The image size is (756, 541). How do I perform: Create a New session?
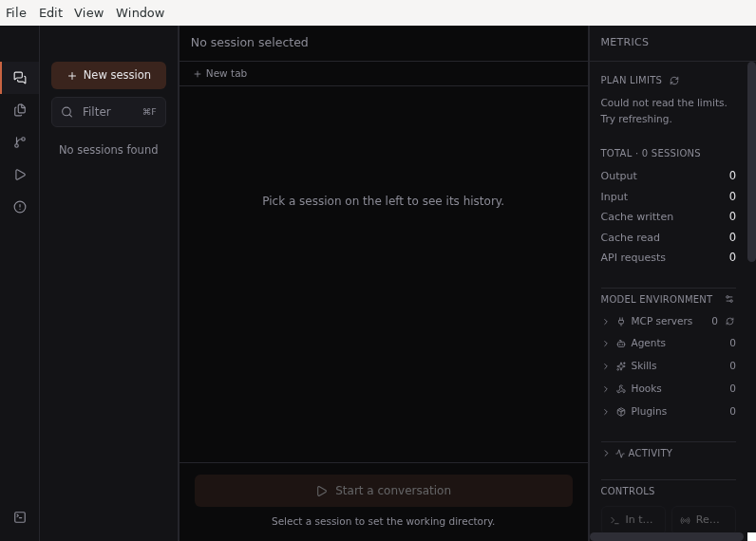(x=108, y=75)
